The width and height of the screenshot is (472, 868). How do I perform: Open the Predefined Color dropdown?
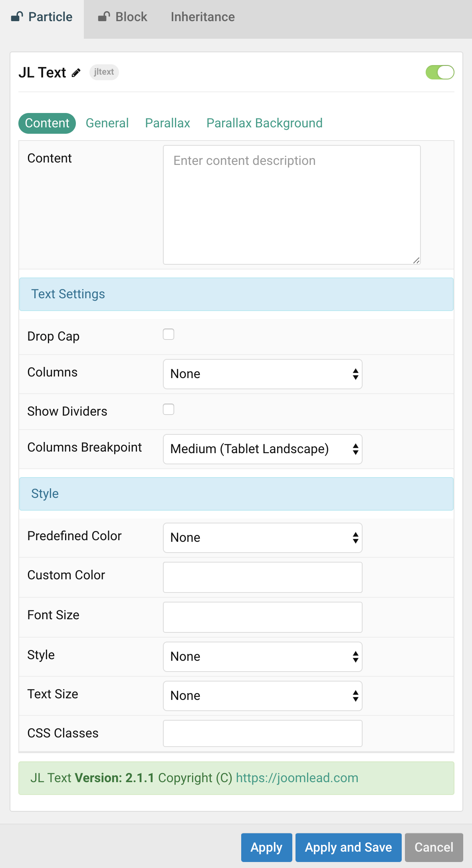click(262, 538)
